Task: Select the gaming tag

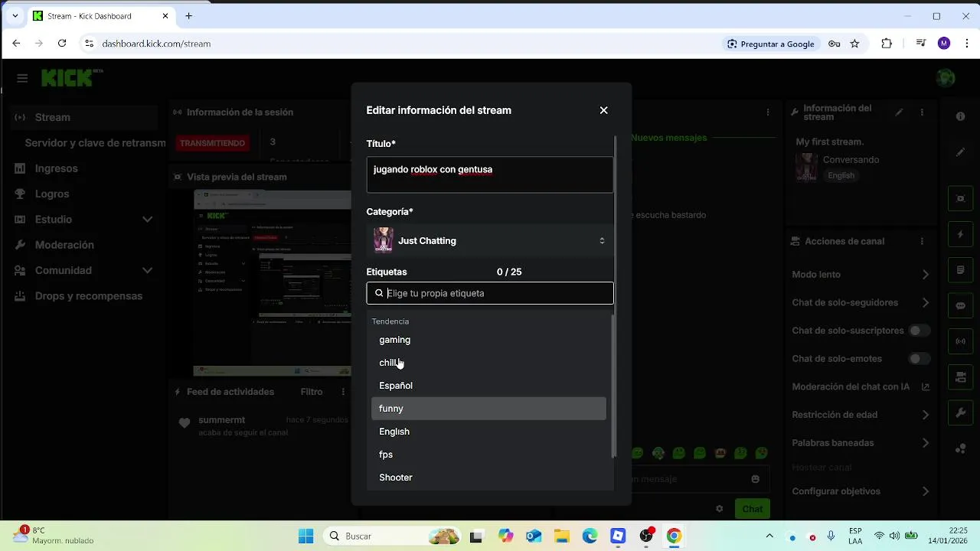Action: click(488, 340)
